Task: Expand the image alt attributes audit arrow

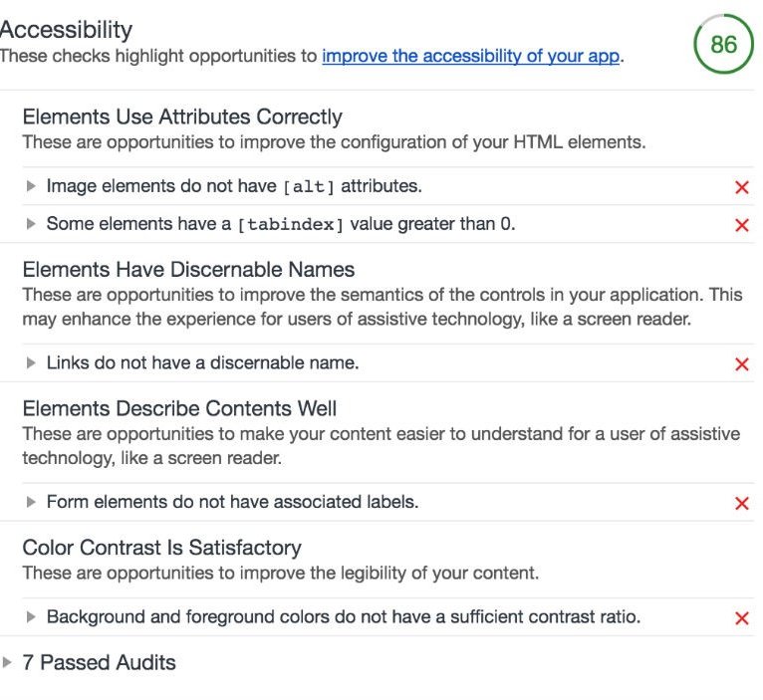Action: click(31, 186)
